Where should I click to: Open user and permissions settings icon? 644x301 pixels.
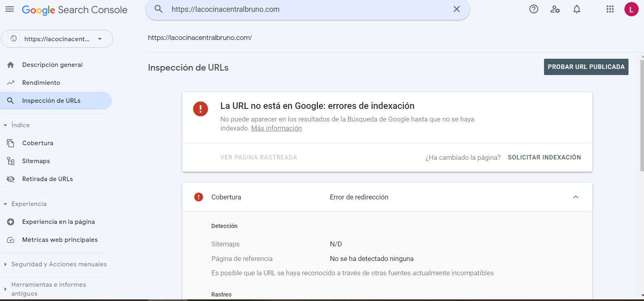pos(555,9)
